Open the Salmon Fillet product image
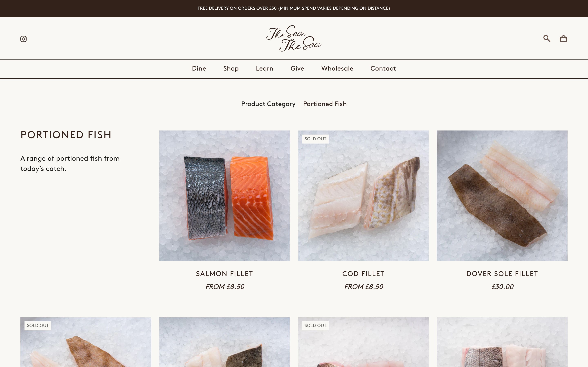This screenshot has width=588, height=367. [x=225, y=196]
